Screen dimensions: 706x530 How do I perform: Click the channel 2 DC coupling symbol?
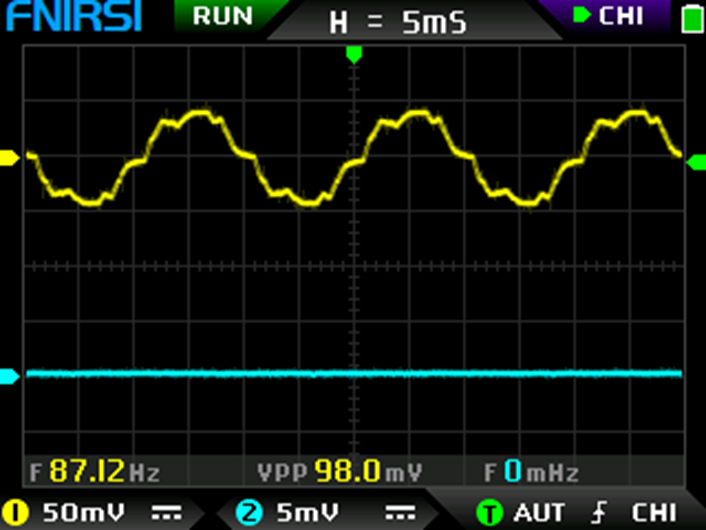coord(400,513)
